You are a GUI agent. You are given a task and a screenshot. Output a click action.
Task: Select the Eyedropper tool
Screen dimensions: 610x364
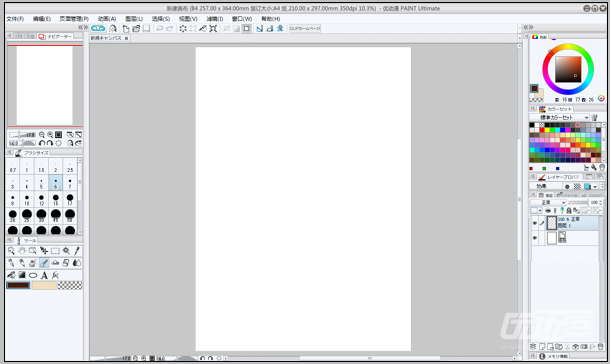[77, 251]
